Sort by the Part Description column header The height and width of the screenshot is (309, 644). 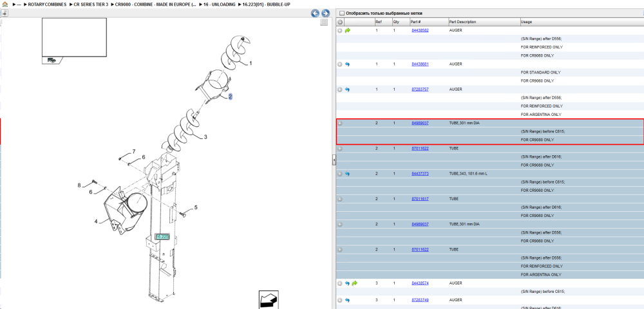[x=484, y=22]
